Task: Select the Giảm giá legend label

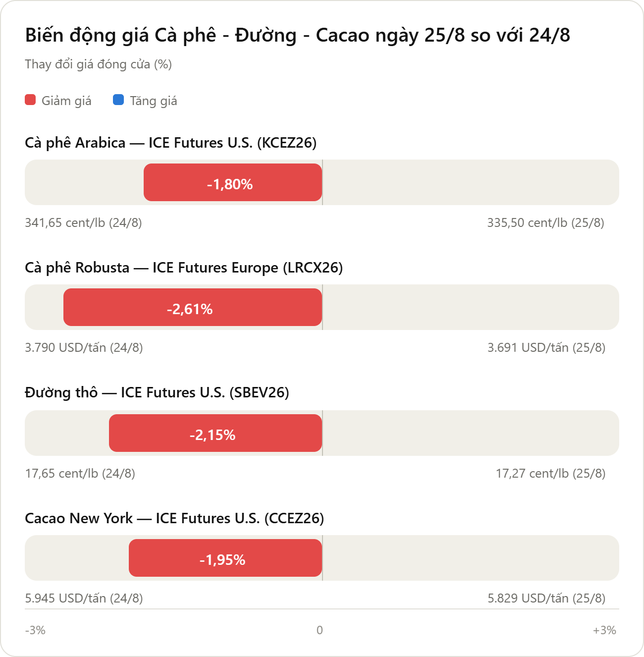Action: (x=66, y=101)
